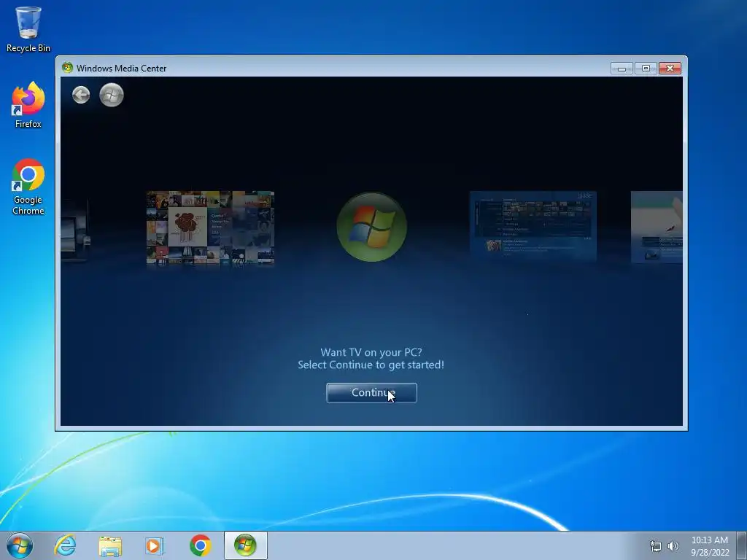Open the Firefox desktop shortcut
This screenshot has width=747, height=560.
(x=28, y=105)
